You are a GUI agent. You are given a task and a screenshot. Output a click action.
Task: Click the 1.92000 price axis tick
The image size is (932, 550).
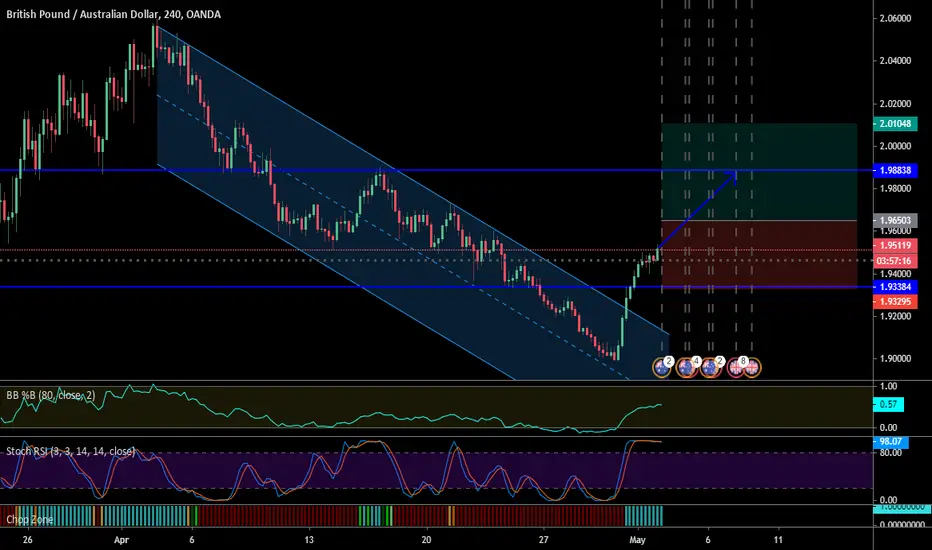[x=895, y=316]
